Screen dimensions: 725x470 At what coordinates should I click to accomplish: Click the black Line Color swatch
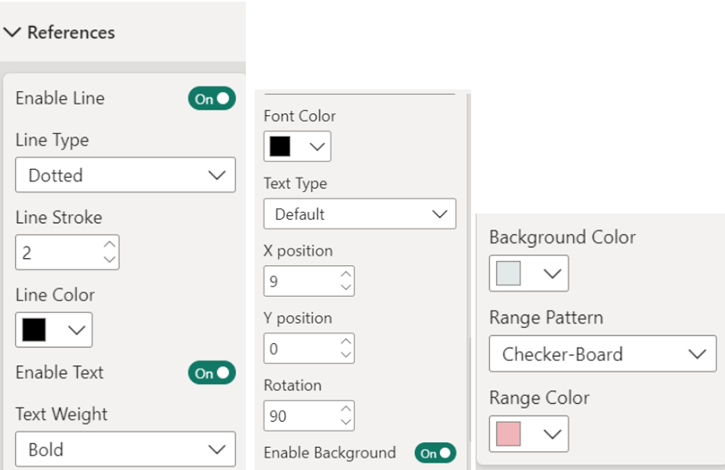pos(35,330)
